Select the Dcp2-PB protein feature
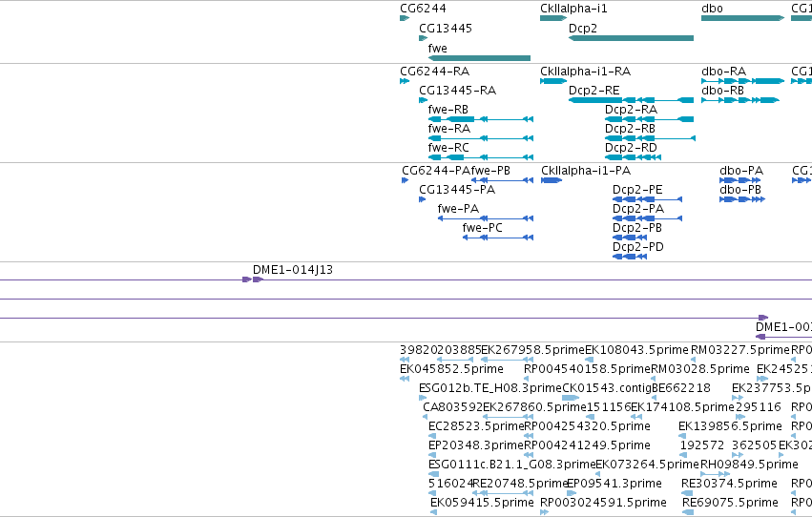812x517 pixels. click(630, 238)
